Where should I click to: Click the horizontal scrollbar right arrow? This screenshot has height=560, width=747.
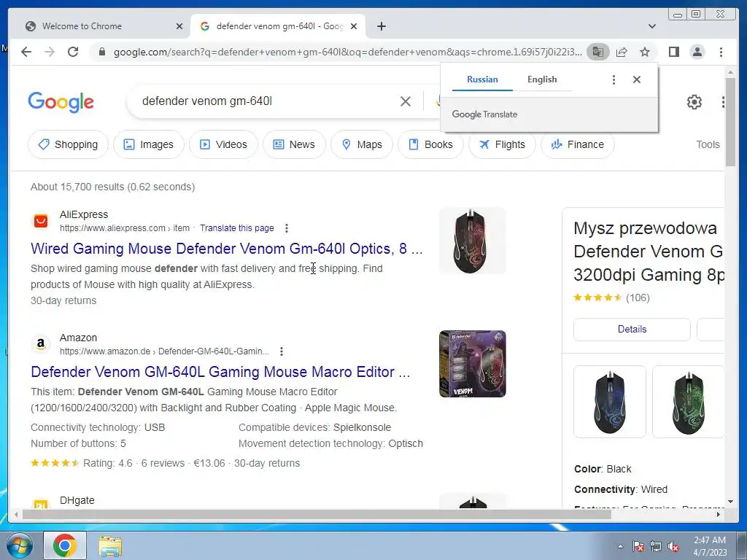719,514
